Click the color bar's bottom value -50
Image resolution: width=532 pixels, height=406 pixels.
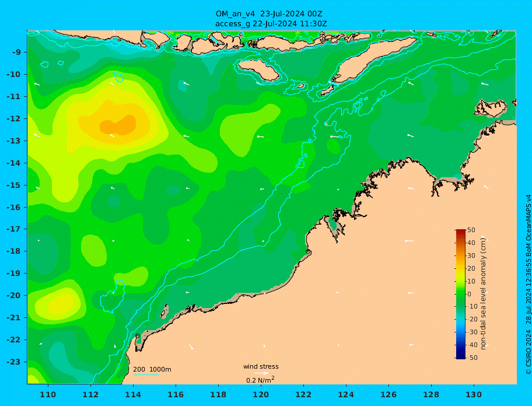pos(471,358)
